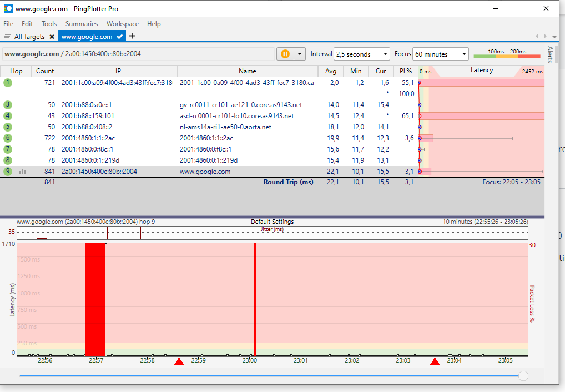Sort by the PL% column header
565x392 pixels.
pos(405,71)
